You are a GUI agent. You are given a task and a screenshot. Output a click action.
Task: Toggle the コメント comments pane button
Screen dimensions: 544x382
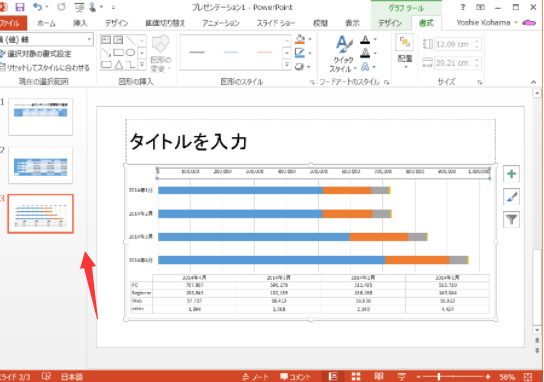coord(295,377)
